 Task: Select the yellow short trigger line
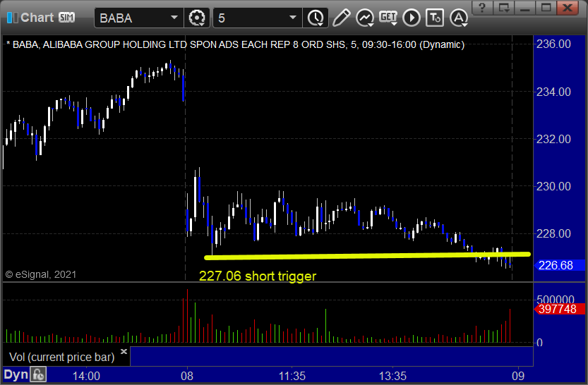pyautogui.click(x=367, y=256)
